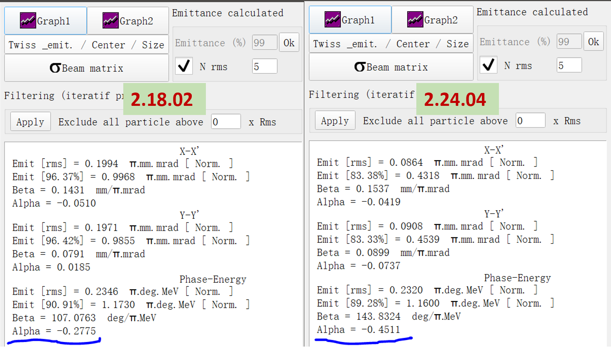Open the sigma Beam matrix in the 2.24.04 panel
The image size is (611, 364).
click(391, 67)
